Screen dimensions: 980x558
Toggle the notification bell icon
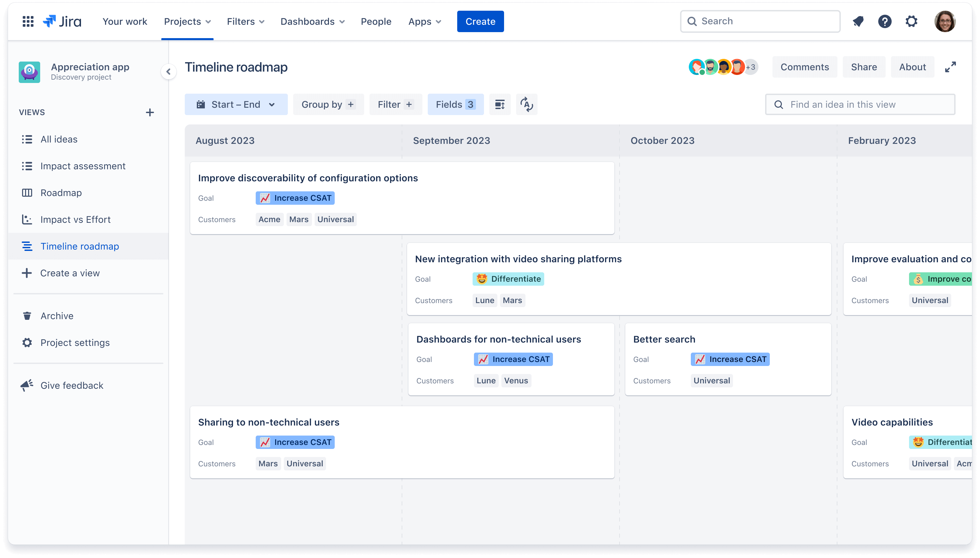coord(858,21)
